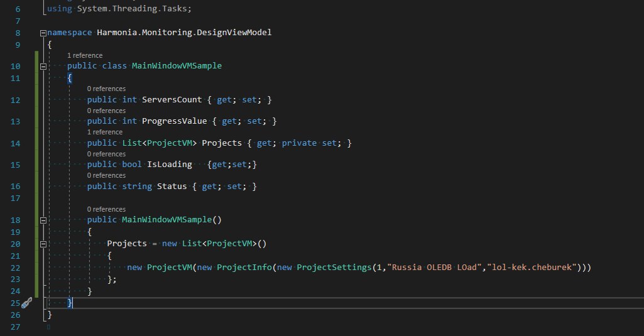The width and height of the screenshot is (644, 336).
Task: Click 'Projects' assignment on line 20
Action: tap(127, 244)
